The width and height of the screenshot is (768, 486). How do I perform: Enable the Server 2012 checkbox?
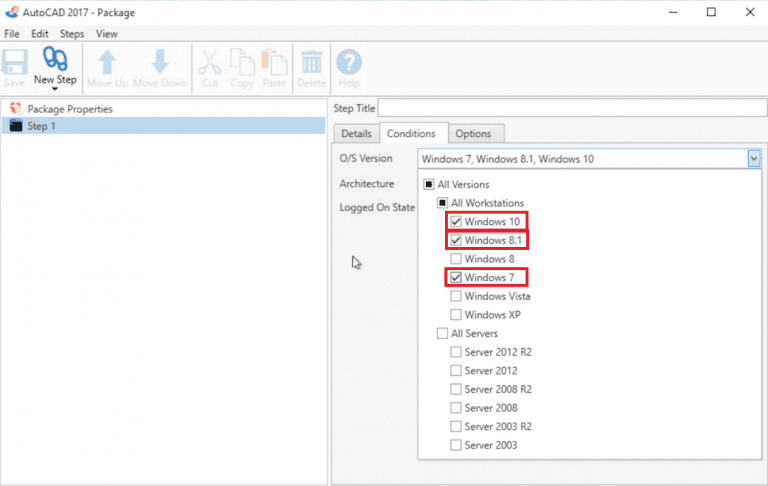click(456, 370)
